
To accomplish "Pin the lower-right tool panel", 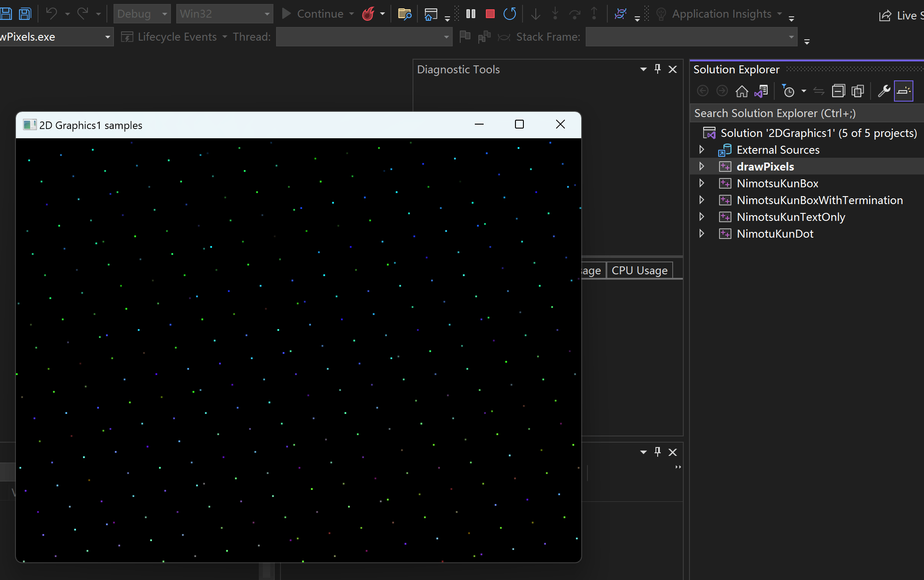I will 658,452.
